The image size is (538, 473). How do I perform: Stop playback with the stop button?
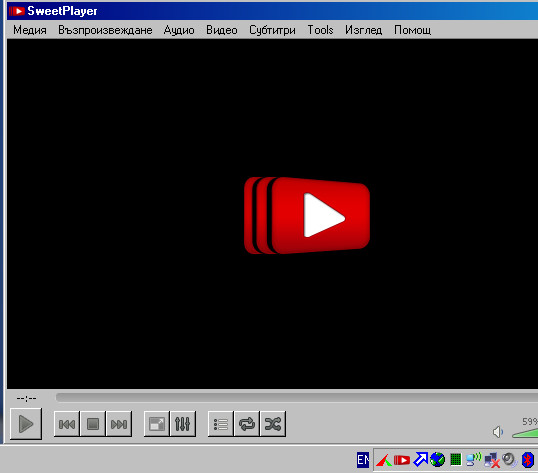(x=93, y=424)
